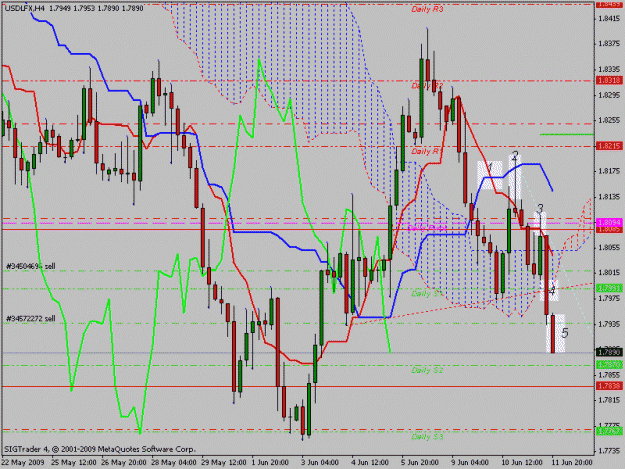Click 1.7855 on the price axis
This screenshot has width=625, height=469.
coord(610,375)
